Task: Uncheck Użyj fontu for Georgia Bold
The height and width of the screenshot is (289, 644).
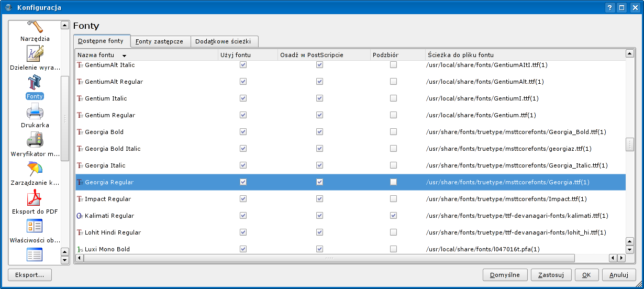Action: [243, 132]
